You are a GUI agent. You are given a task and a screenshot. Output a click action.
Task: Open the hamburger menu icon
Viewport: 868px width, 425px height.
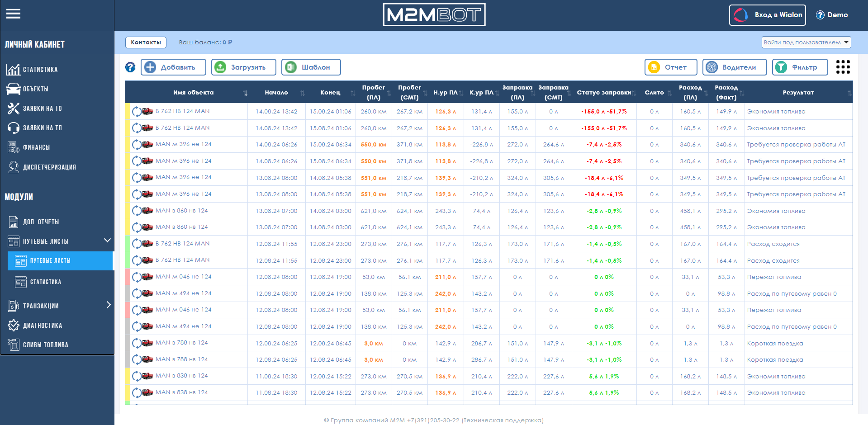pyautogui.click(x=13, y=14)
